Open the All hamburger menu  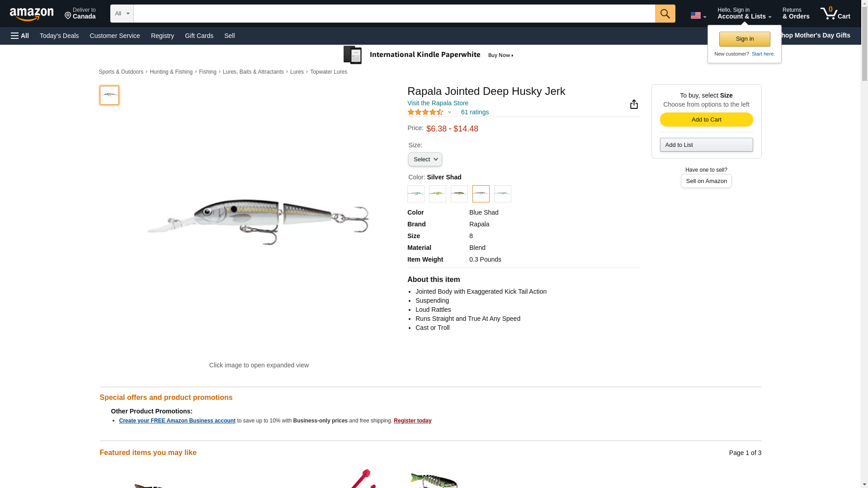[20, 36]
